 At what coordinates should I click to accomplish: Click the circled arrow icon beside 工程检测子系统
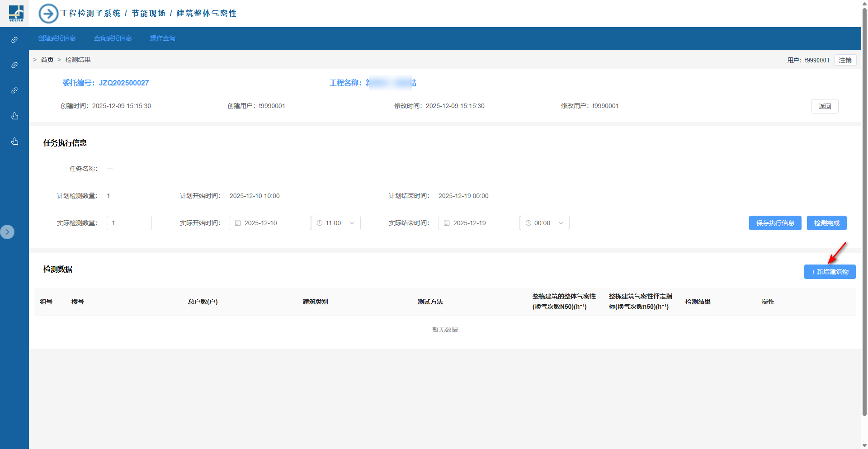pyautogui.click(x=48, y=14)
